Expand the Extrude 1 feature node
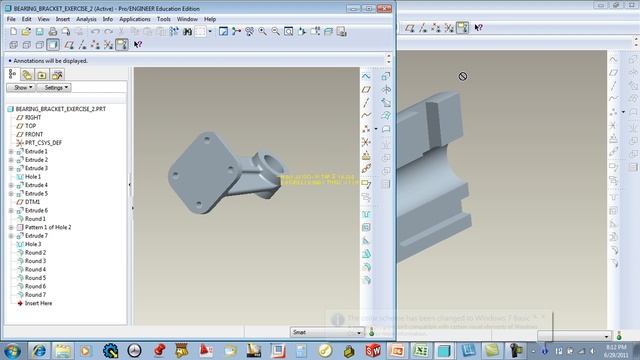Screen dimensions: 640x360 pos(11,151)
